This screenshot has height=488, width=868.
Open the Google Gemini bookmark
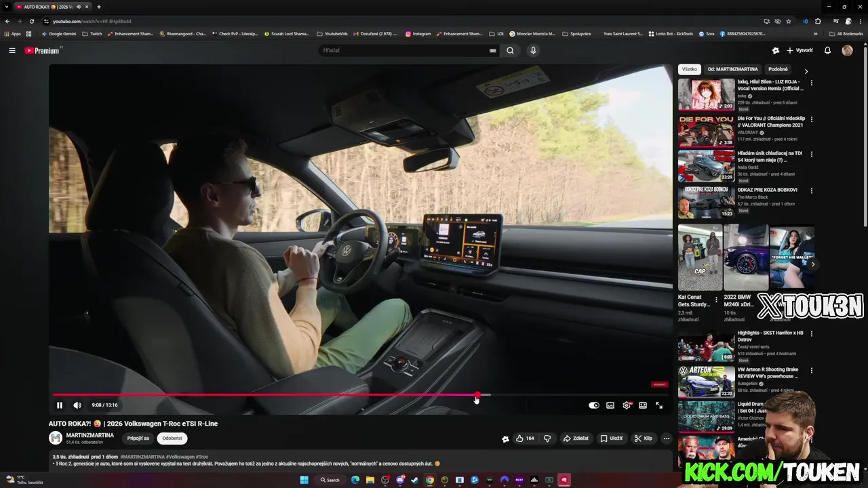tap(58, 34)
